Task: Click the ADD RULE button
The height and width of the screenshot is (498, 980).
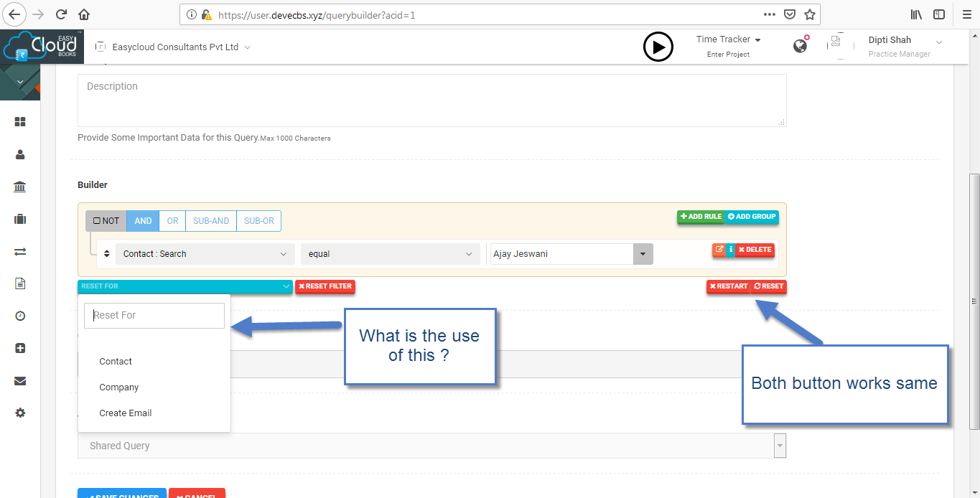Action: click(x=701, y=217)
